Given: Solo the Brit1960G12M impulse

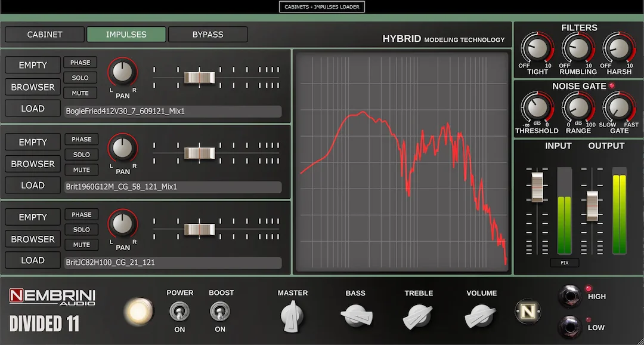Looking at the screenshot, I should tap(81, 155).
